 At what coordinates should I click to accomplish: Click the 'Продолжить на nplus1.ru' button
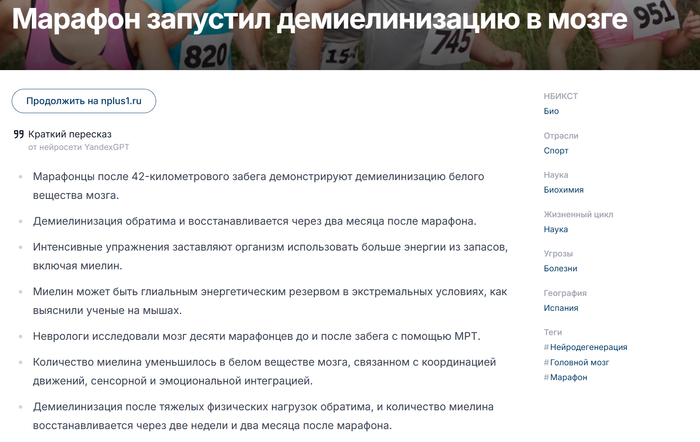[83, 101]
